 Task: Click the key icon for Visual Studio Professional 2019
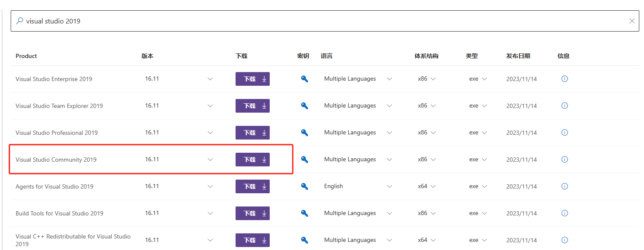click(304, 133)
